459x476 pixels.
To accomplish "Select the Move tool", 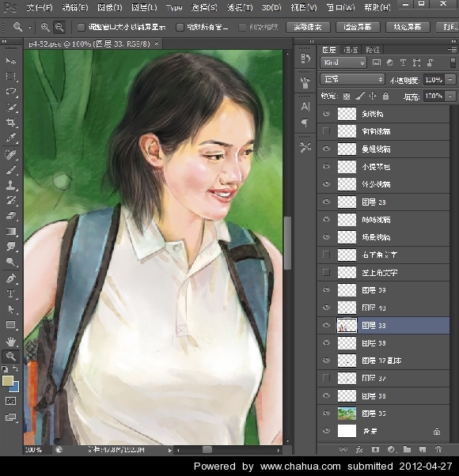I will (10, 61).
